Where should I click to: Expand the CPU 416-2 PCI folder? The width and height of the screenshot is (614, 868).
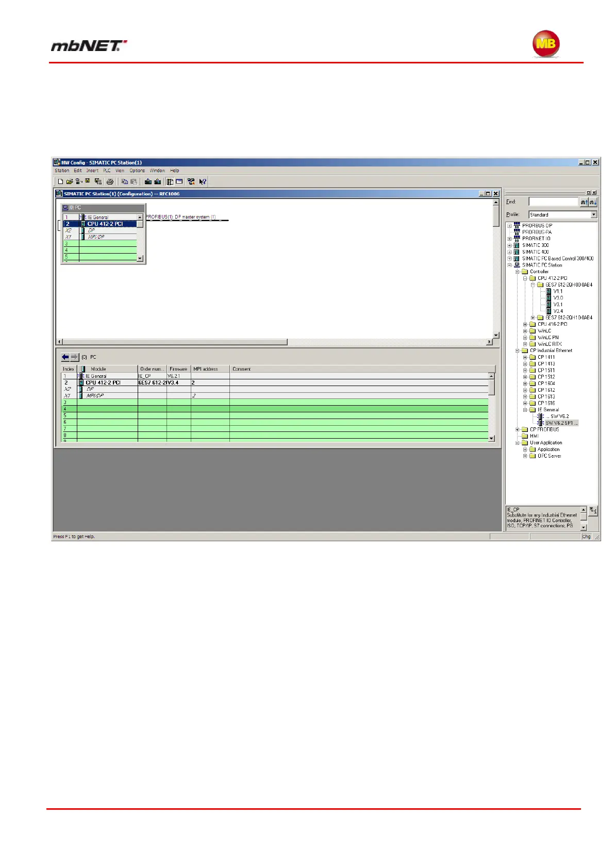coord(525,324)
